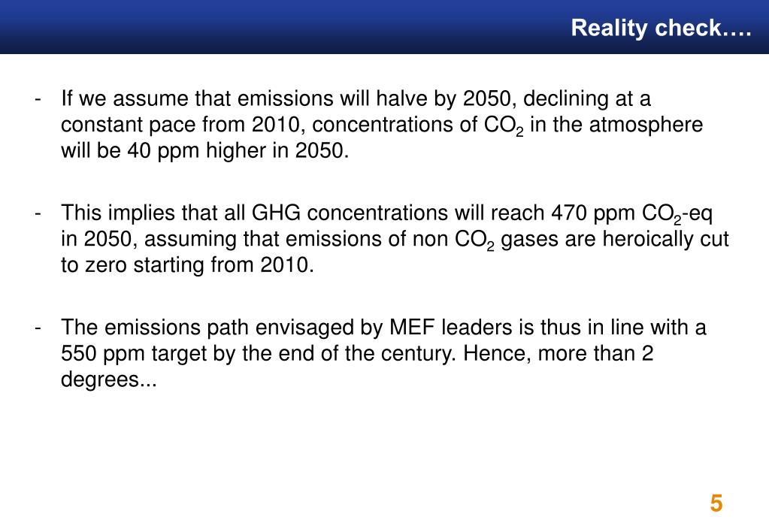
Task: Click the third bullet dash before "The emissions path"
Action: point(38,328)
